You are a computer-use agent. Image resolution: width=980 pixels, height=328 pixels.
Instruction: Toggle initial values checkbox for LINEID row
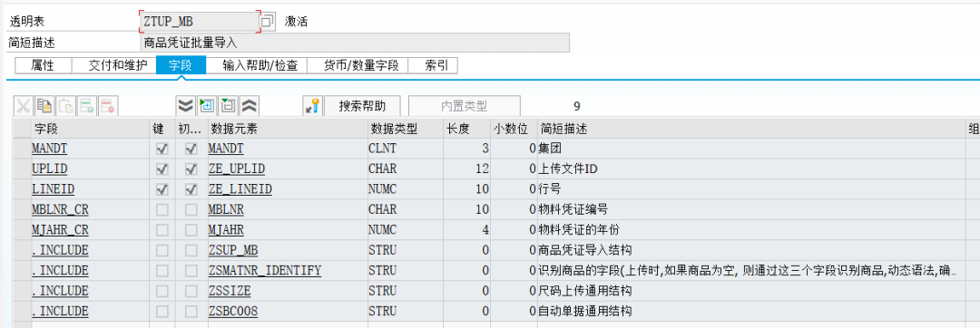click(x=191, y=189)
